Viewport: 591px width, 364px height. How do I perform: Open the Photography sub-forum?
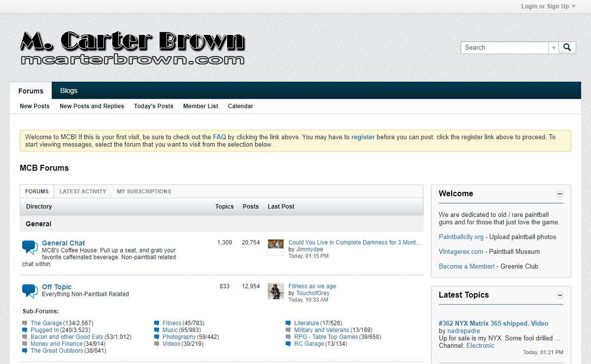pos(179,337)
